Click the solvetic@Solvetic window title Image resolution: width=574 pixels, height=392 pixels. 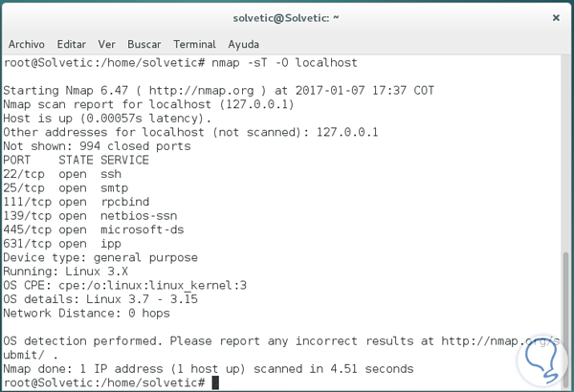[x=286, y=17]
